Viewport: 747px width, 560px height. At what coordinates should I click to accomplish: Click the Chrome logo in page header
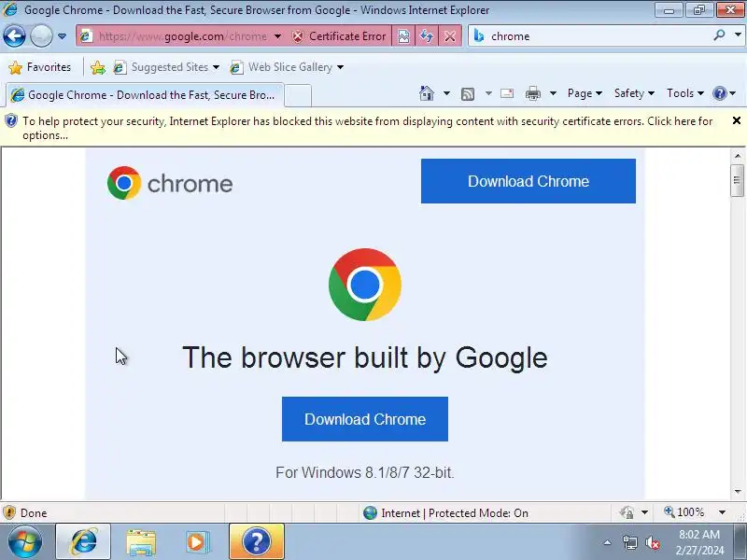coord(170,183)
